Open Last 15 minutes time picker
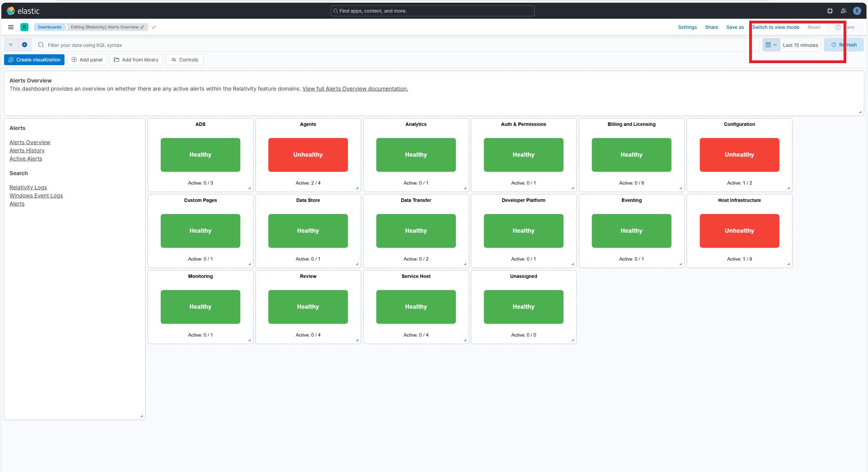The height and width of the screenshot is (472, 868). click(800, 45)
